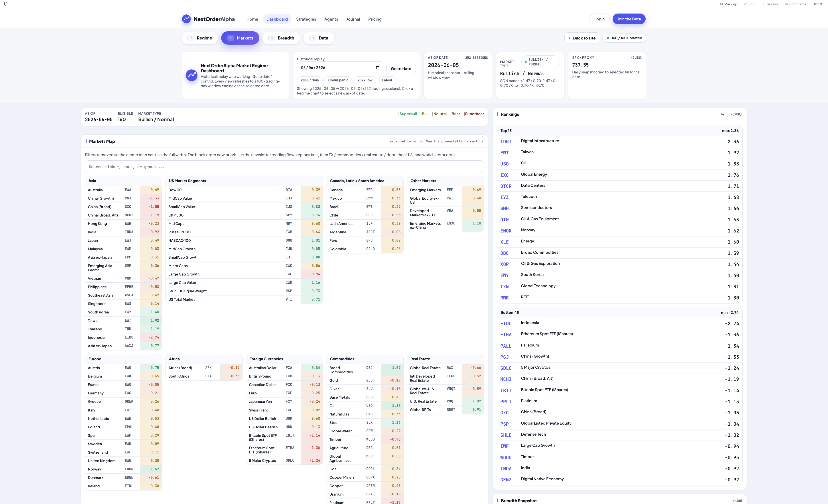Click the Mark up tool

(729, 4)
